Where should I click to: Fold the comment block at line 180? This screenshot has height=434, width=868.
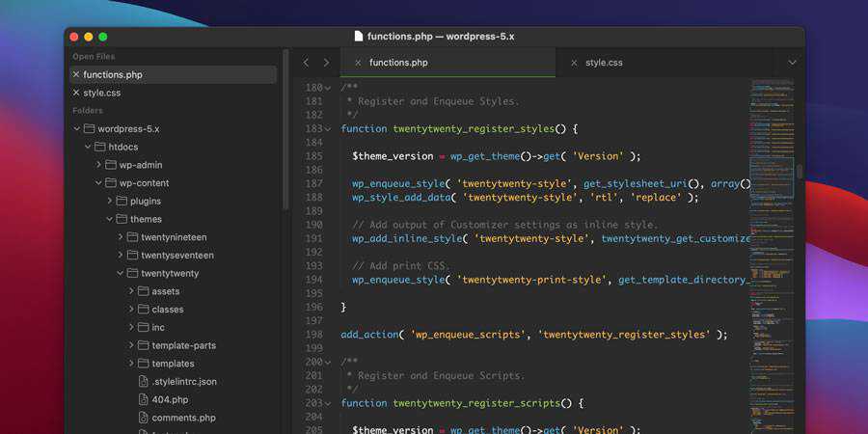coord(328,89)
